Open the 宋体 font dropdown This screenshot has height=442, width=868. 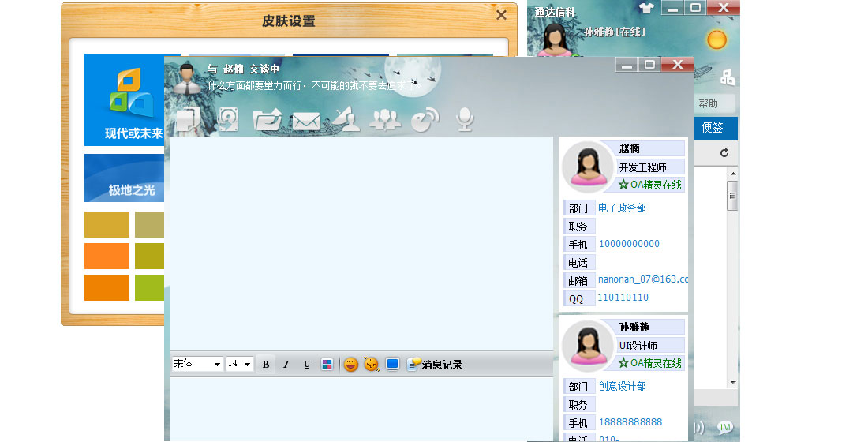197,364
